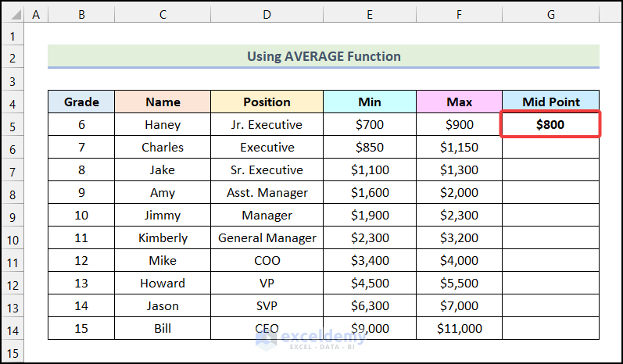Click the 'Using AVERAGE Function' title cell
Viewport: 623px width, 364px height.
coord(324,56)
